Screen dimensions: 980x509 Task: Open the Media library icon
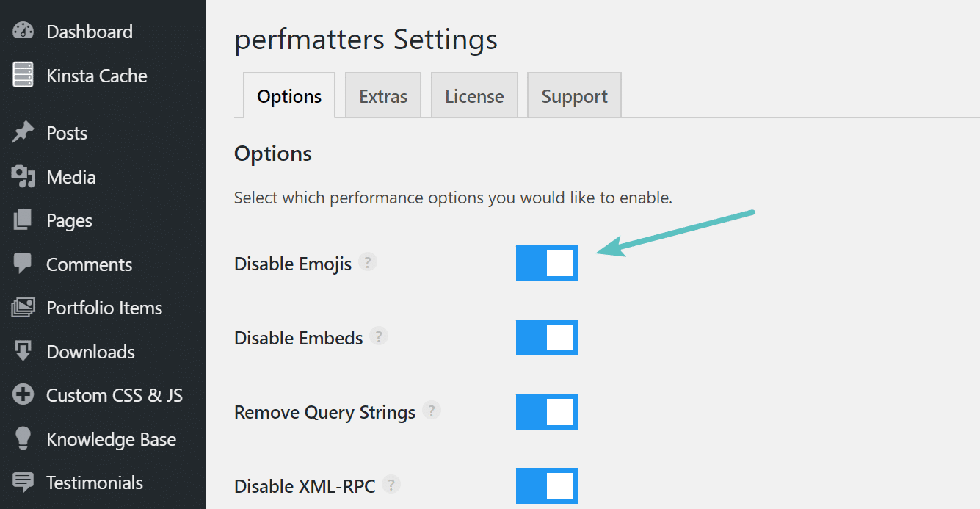[22, 176]
